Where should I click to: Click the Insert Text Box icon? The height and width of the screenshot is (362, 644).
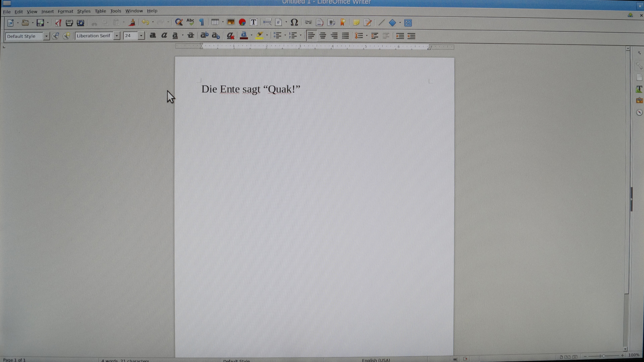[254, 22]
